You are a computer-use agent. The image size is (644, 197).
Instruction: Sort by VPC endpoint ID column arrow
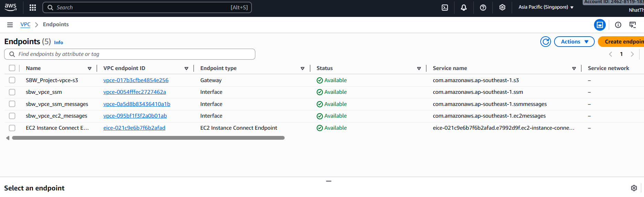(x=186, y=69)
